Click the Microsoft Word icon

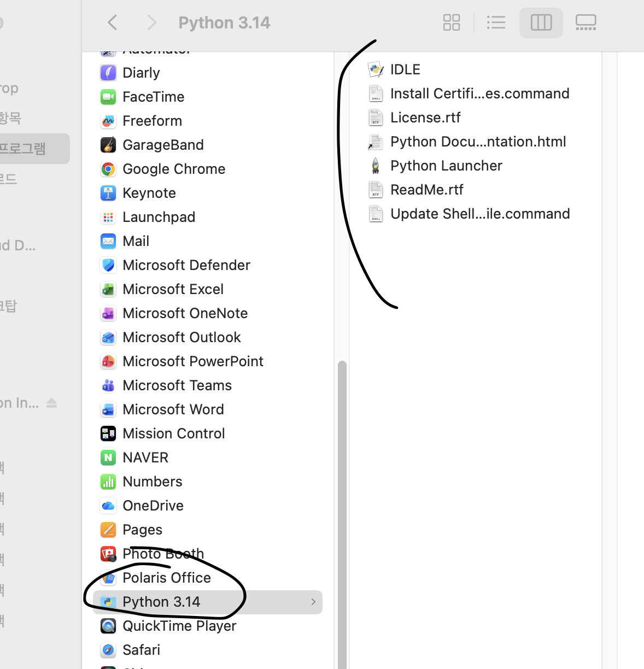(x=108, y=409)
